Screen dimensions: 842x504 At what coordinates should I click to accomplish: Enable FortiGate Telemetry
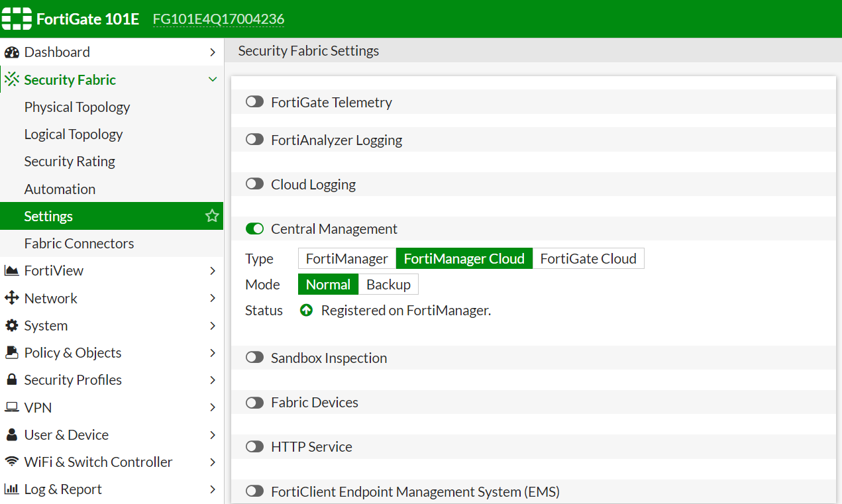(x=254, y=101)
